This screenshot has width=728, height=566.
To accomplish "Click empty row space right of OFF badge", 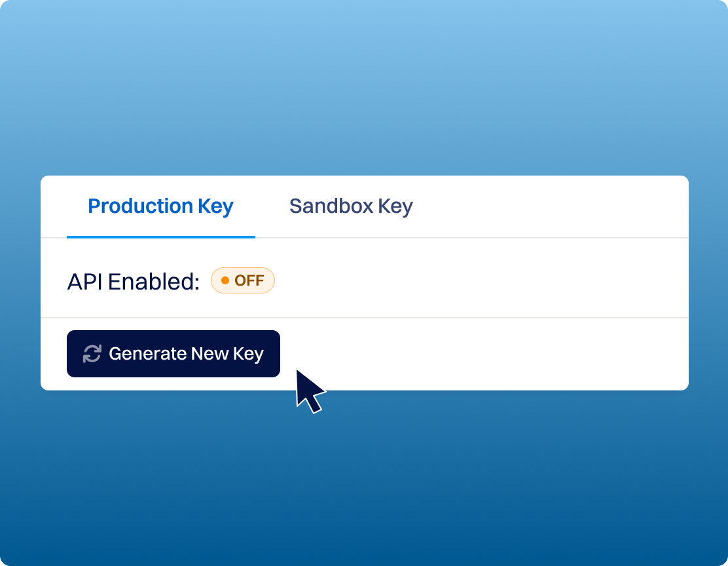I will 481,280.
